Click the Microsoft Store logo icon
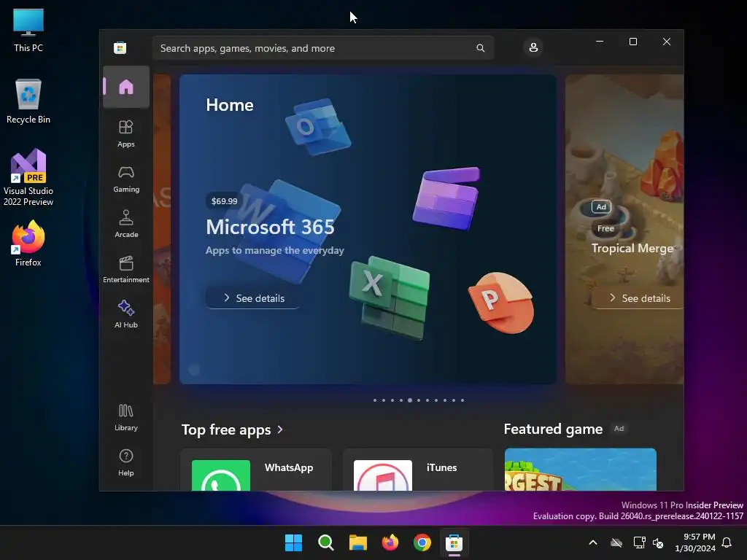Image resolution: width=747 pixels, height=560 pixels. 120,47
